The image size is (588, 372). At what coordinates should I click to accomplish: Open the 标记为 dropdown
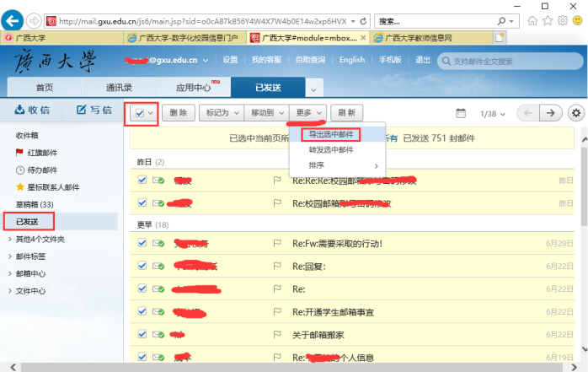point(219,113)
